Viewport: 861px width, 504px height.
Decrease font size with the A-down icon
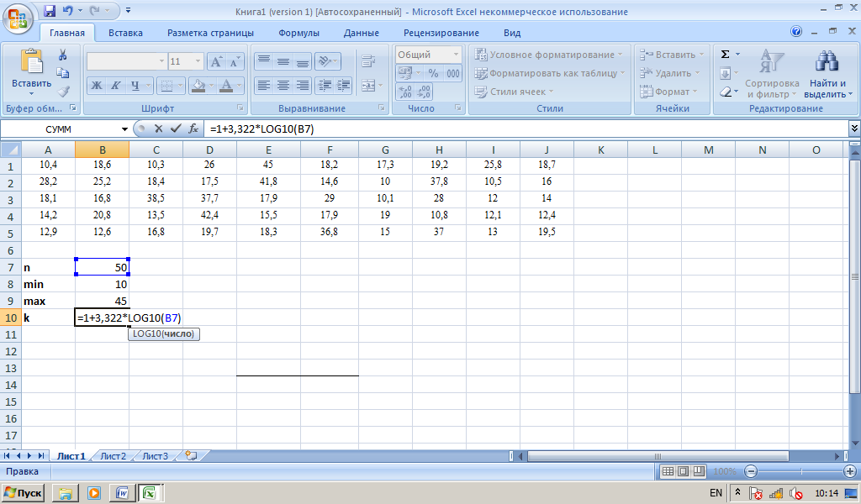pos(235,61)
